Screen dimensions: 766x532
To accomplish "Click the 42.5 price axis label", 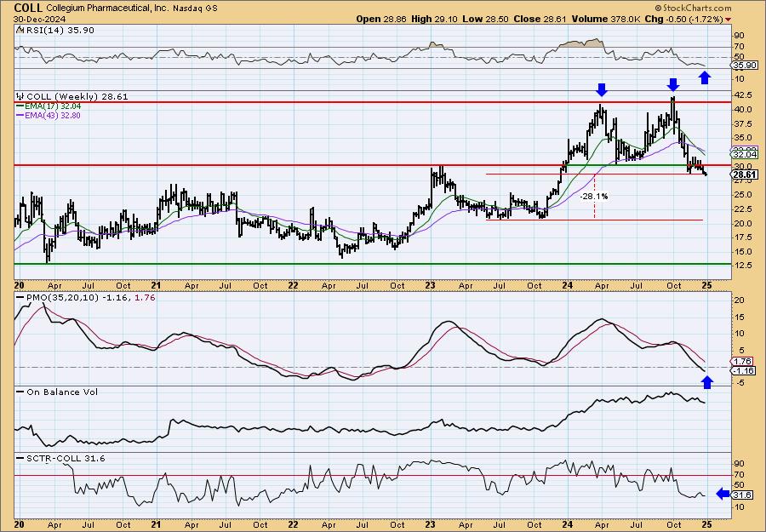I will (x=742, y=94).
